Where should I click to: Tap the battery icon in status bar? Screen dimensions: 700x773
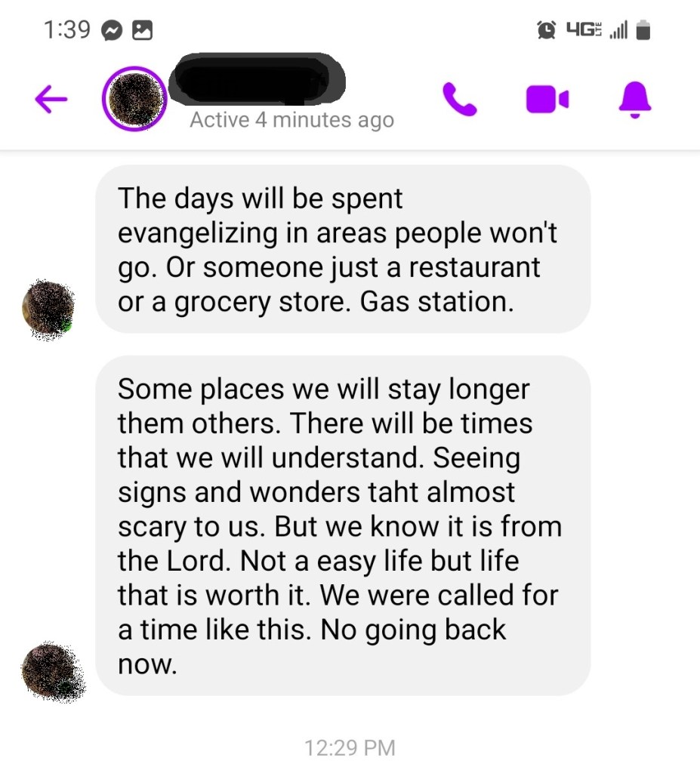tap(643, 29)
